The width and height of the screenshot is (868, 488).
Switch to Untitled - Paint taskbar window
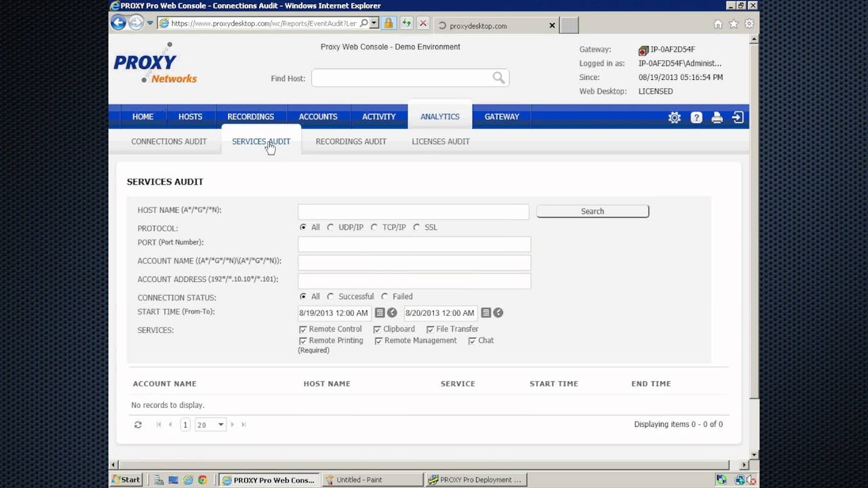coord(372,480)
